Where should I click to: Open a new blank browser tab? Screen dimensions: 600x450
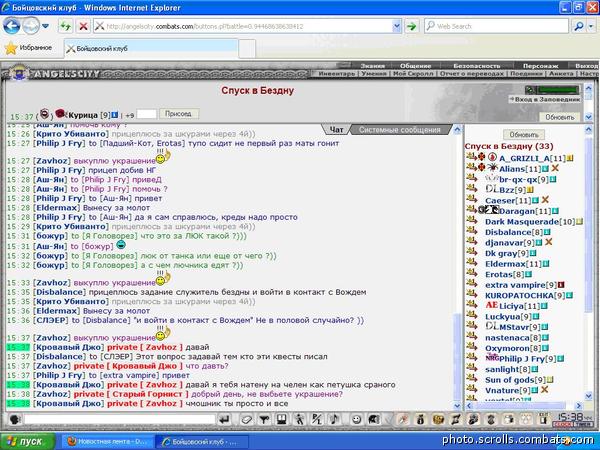pos(247,49)
